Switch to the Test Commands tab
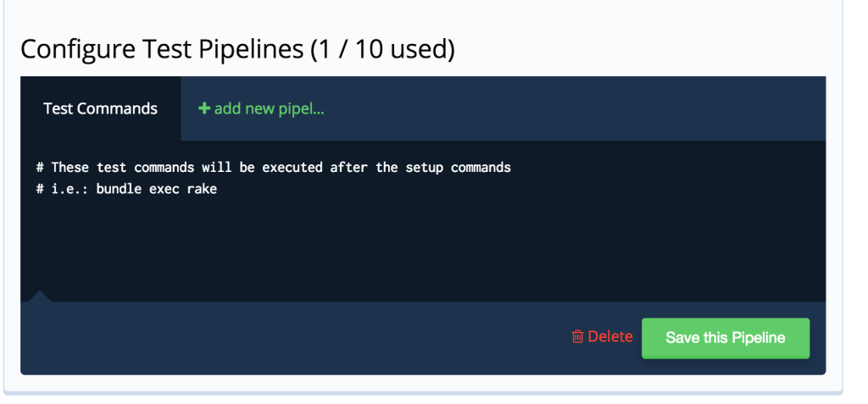This screenshot has height=404, width=868. [100, 109]
